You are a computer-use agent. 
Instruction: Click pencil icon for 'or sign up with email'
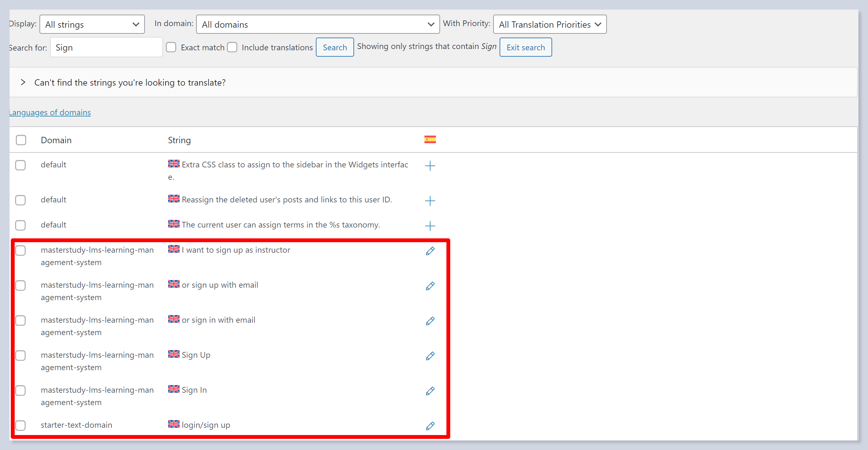pyautogui.click(x=430, y=286)
